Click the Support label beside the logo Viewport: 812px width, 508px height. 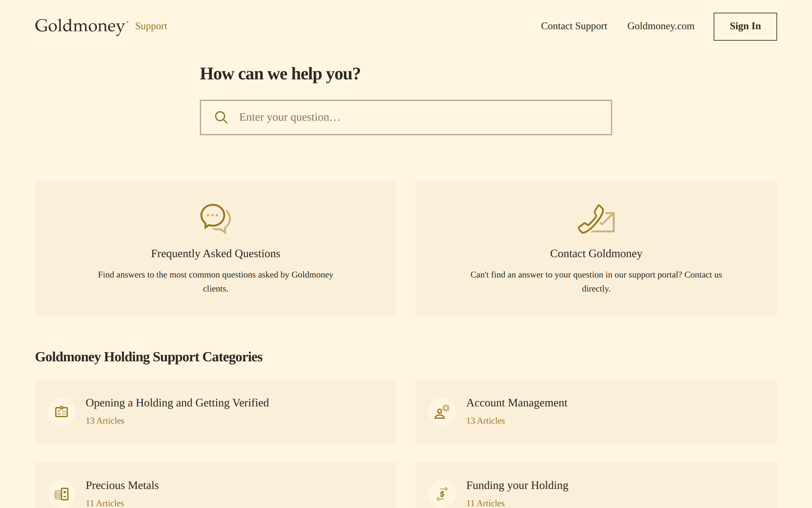151,26
